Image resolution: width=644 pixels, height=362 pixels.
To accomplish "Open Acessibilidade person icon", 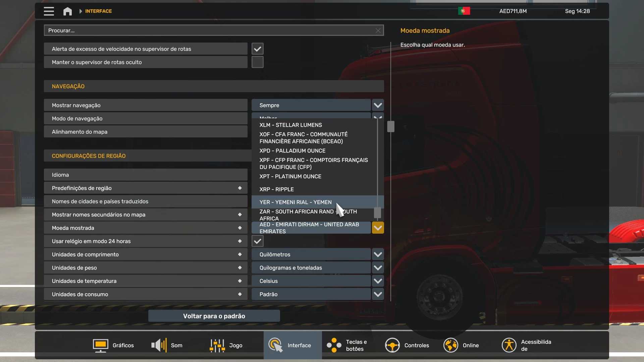I will [509, 345].
